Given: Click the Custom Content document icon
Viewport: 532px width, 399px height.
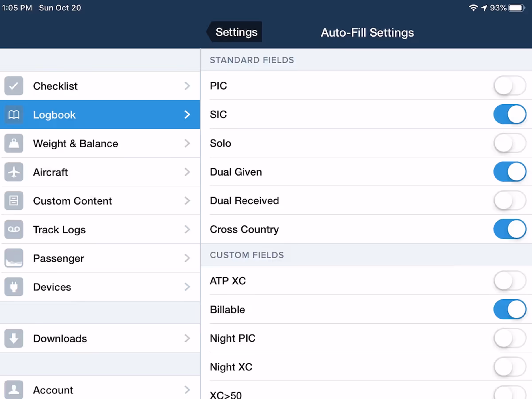Looking at the screenshot, I should coord(14,201).
